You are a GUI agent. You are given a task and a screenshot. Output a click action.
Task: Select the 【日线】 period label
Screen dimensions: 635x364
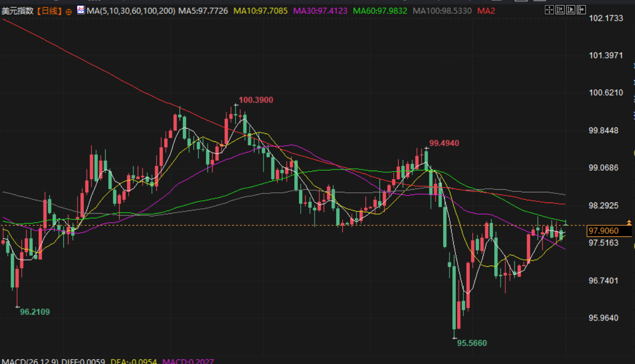(49, 11)
